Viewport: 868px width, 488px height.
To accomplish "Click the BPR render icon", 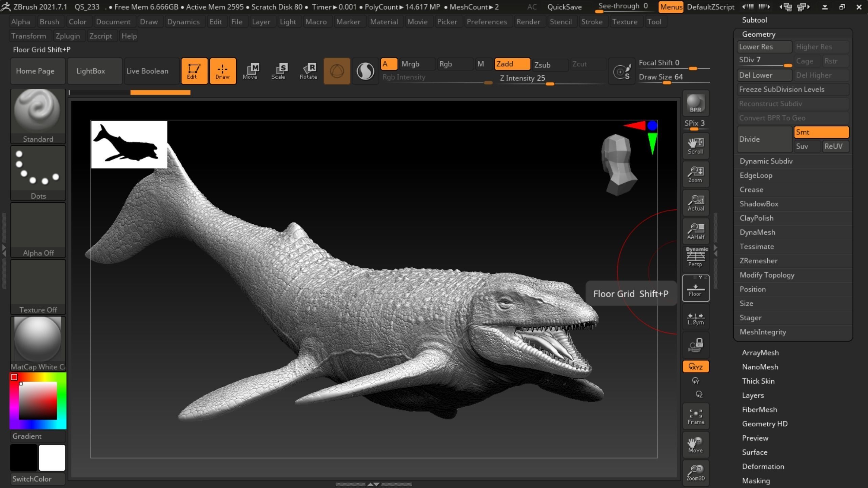I will tap(695, 103).
